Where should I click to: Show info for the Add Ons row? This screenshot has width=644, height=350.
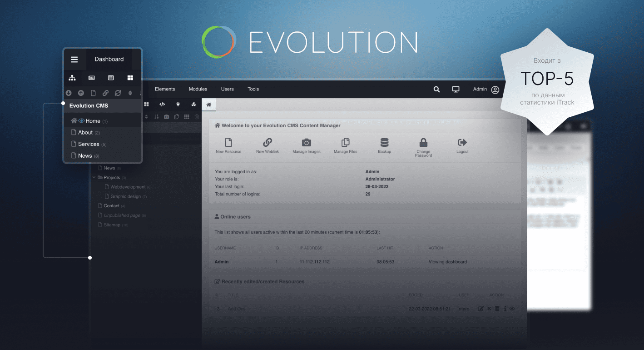point(505,309)
